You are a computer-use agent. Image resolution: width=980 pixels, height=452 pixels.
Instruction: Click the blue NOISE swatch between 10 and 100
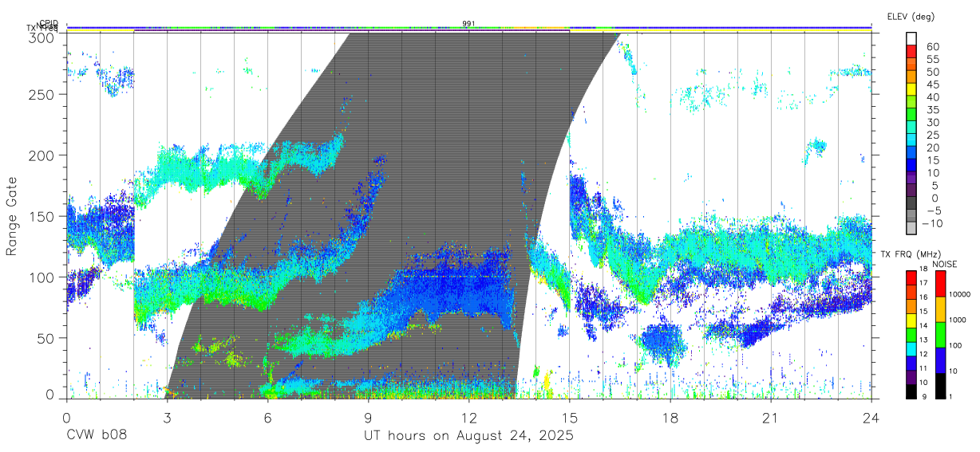(940, 360)
